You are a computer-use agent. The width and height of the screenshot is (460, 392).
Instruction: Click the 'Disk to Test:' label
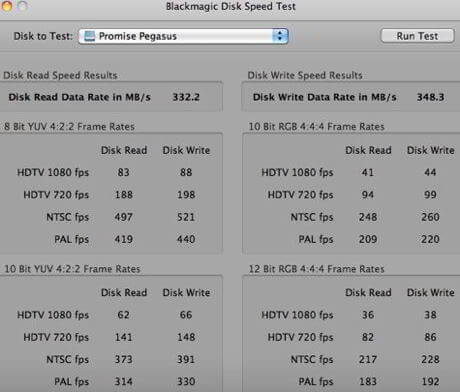tap(43, 36)
